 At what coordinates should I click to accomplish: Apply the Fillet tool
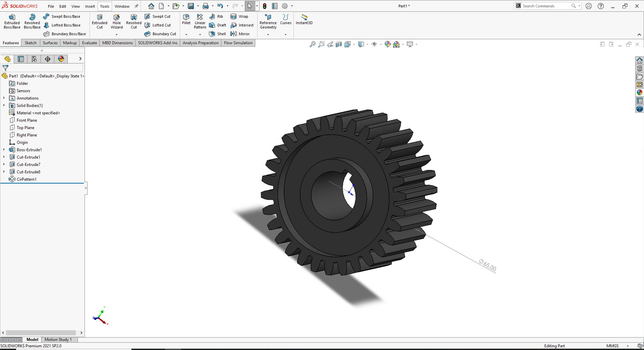click(x=186, y=19)
